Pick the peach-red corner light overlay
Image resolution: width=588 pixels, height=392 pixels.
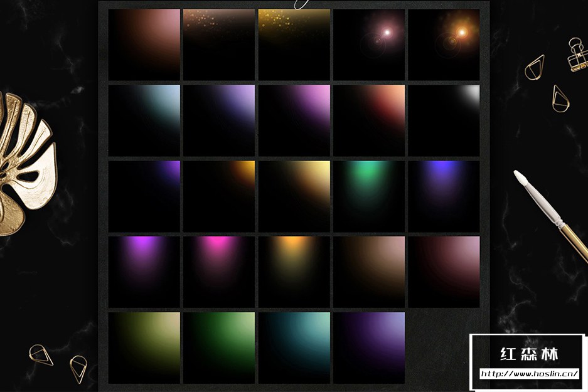pyautogui.click(x=369, y=120)
